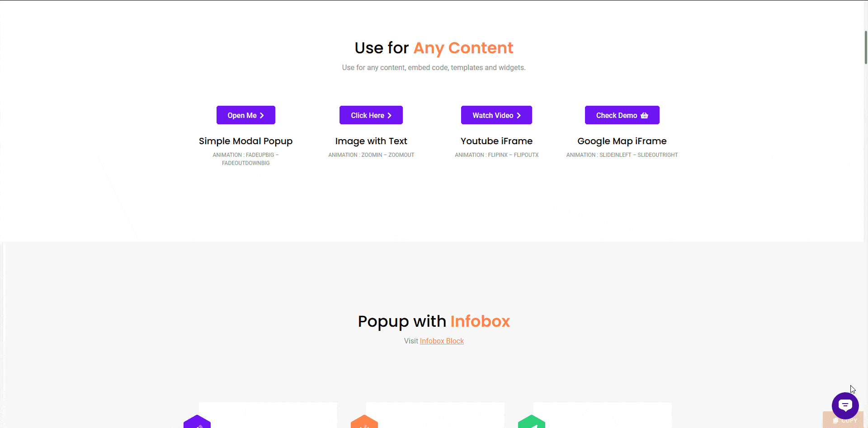
Task: Click the vertical scrollbar on the right edge
Action: tap(865, 47)
